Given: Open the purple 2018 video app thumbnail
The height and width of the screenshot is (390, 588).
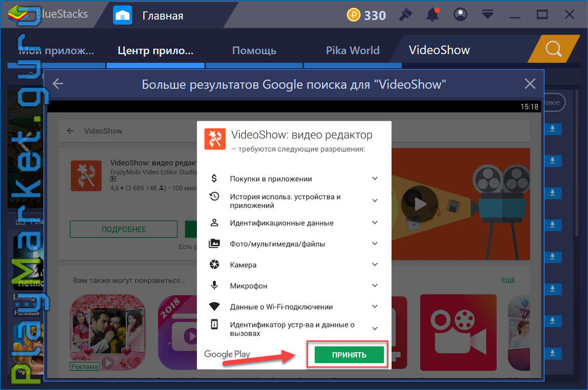Looking at the screenshot, I should click(x=177, y=332).
